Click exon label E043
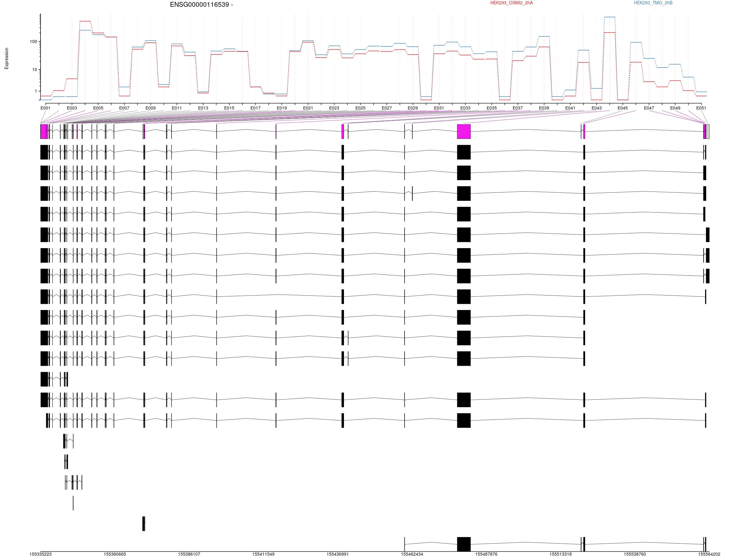 597,108
